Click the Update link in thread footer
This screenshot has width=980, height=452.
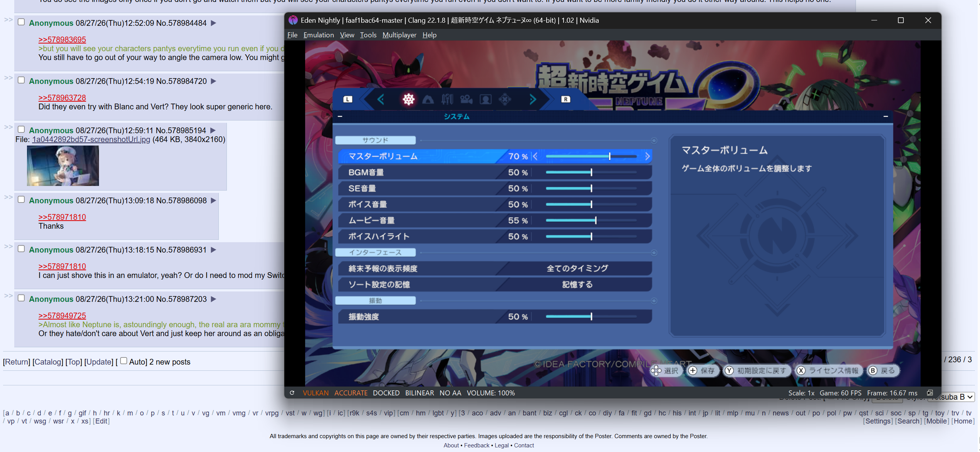99,362
